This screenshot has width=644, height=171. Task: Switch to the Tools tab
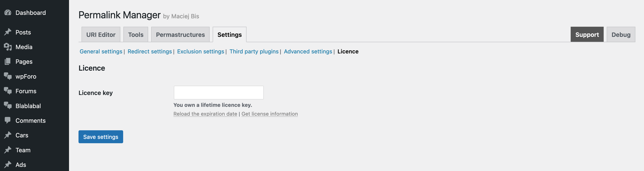tap(136, 35)
